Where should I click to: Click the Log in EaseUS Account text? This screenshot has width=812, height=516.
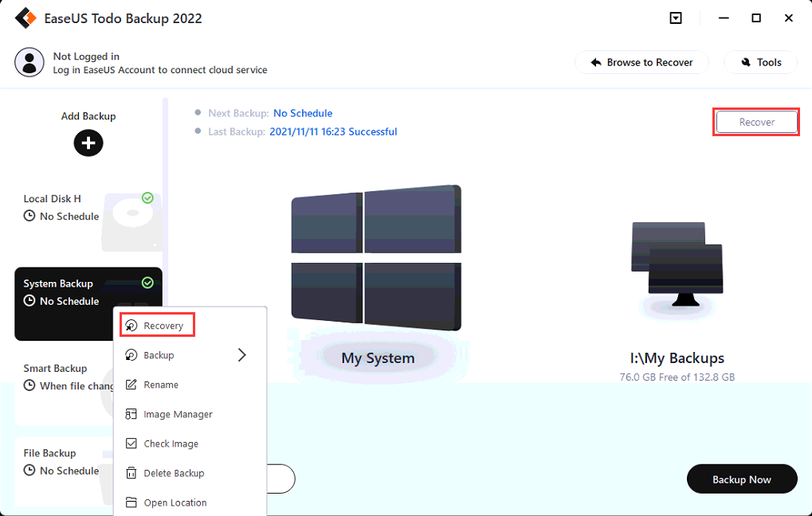point(160,70)
